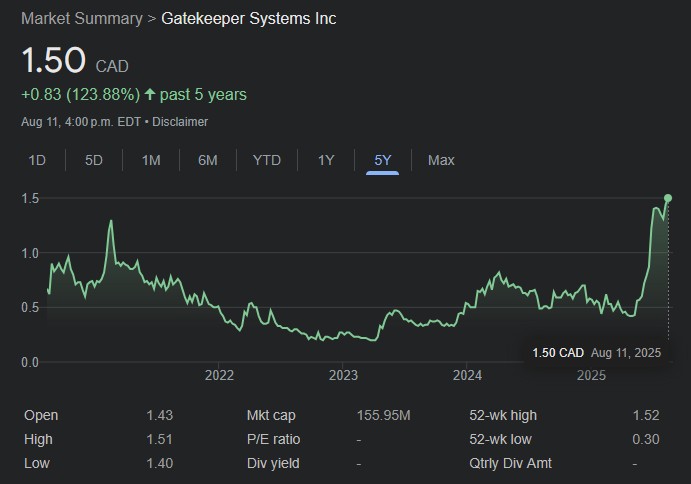Select the 1Y time range tab
Image resolution: width=691 pixels, height=484 pixels.
tap(326, 160)
